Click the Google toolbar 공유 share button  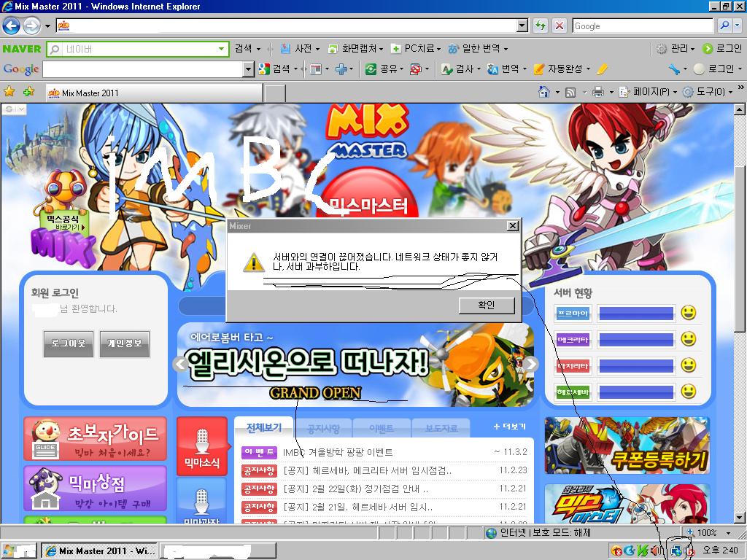pyautogui.click(x=384, y=69)
